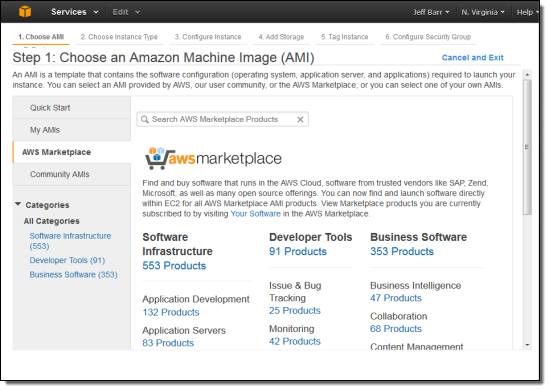Open the Your Software link

coord(255,214)
